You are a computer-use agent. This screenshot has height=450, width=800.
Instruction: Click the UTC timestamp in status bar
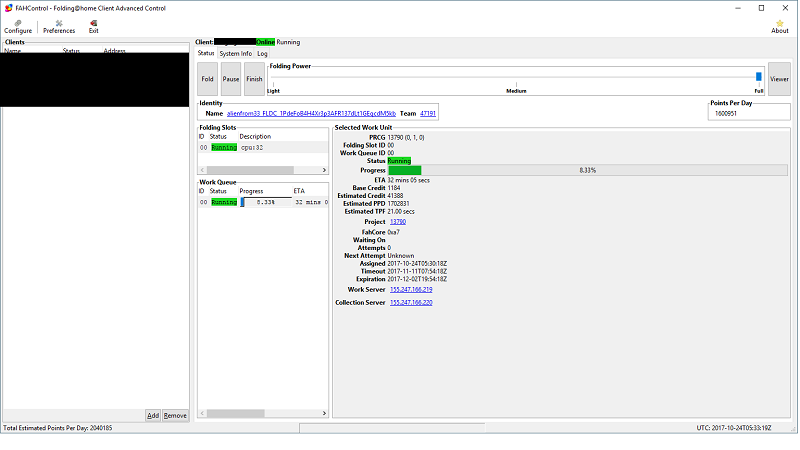(x=734, y=428)
